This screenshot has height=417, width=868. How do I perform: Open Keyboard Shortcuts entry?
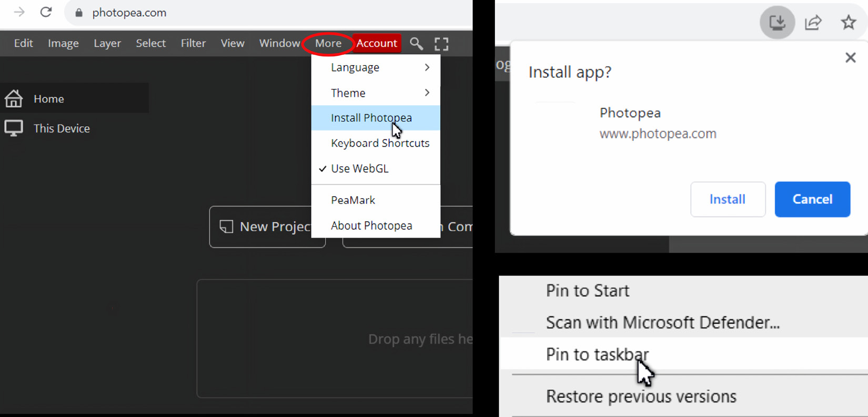point(376,143)
